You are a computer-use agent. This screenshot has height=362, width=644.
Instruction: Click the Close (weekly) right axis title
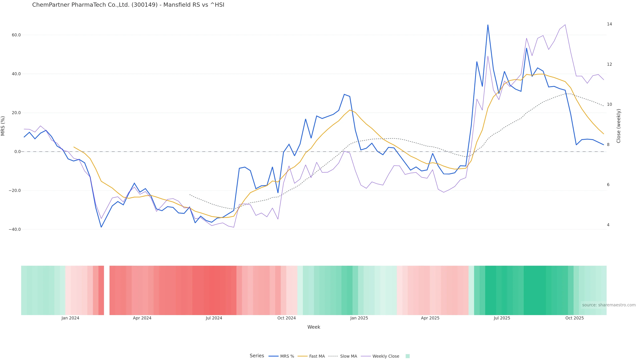coord(619,126)
